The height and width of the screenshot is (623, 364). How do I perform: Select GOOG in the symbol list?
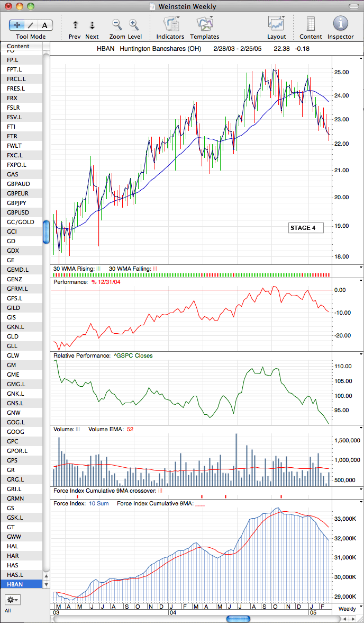pyautogui.click(x=22, y=431)
